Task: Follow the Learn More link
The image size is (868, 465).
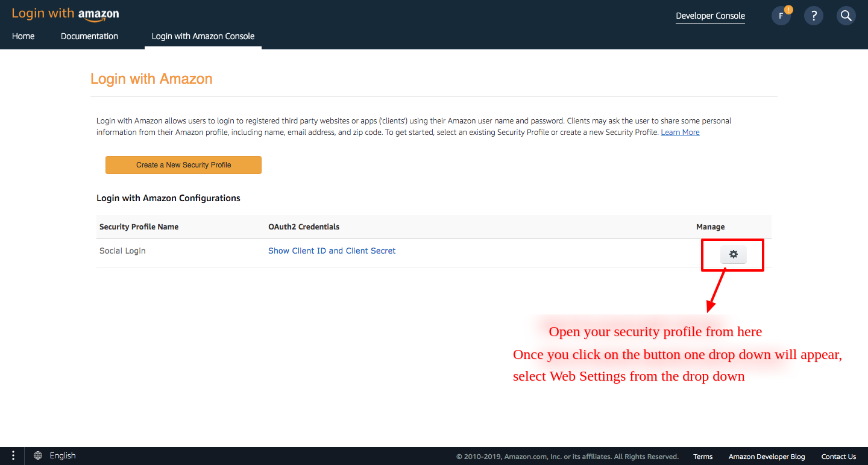Action: click(680, 132)
